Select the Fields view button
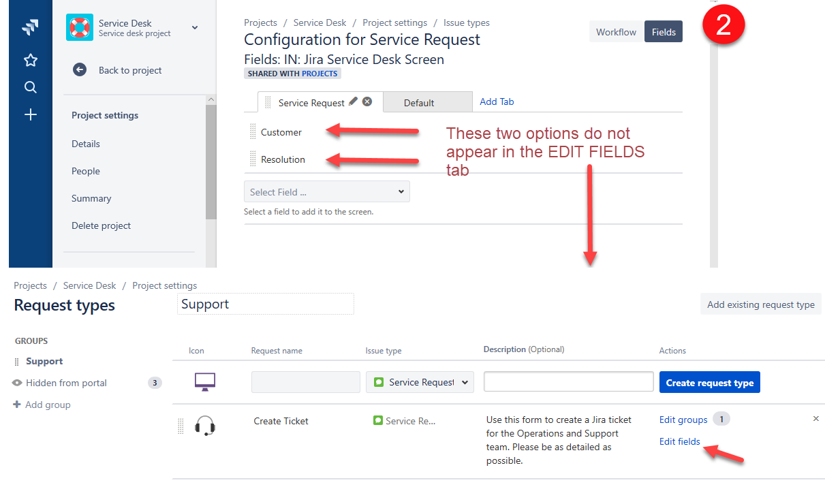825x504 pixels. coord(664,32)
